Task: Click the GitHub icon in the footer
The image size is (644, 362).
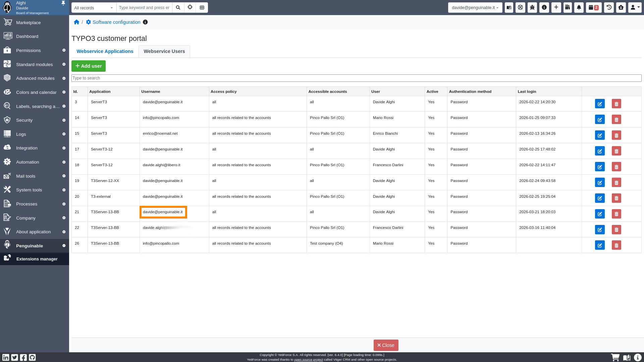Action: (x=32, y=357)
